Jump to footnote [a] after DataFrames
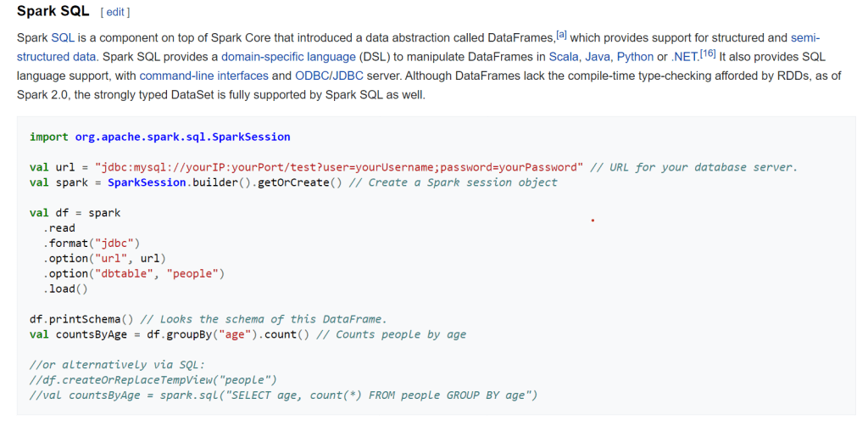 [561, 35]
